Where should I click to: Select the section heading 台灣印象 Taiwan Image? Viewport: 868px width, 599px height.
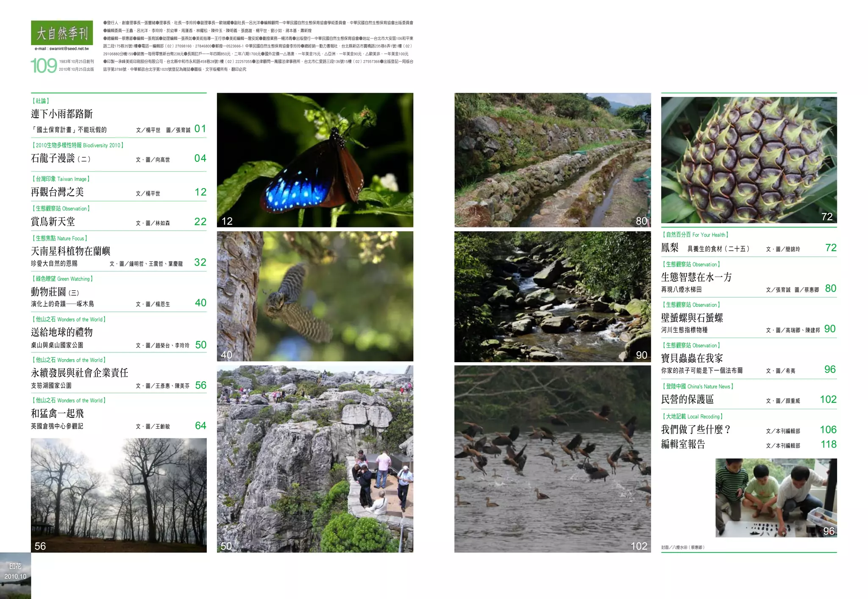pos(61,179)
